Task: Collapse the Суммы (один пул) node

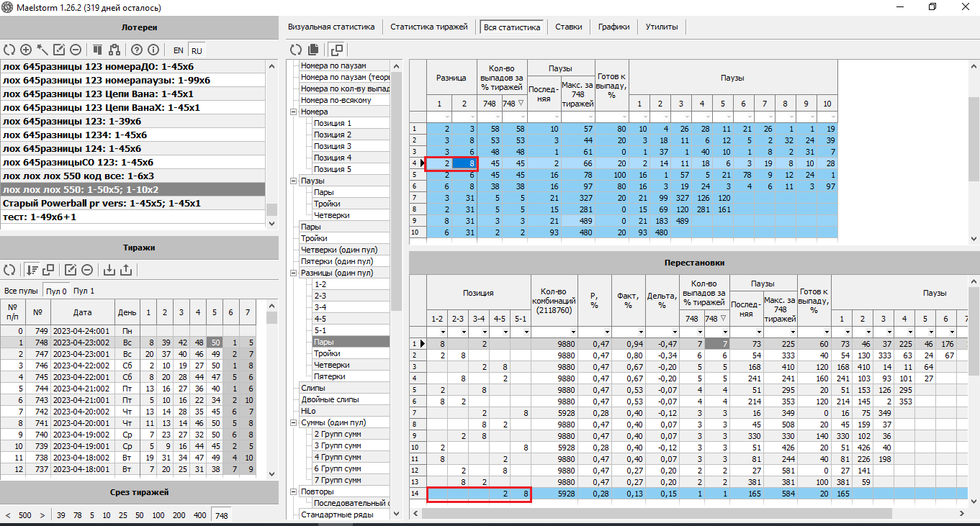Action: coord(293,422)
